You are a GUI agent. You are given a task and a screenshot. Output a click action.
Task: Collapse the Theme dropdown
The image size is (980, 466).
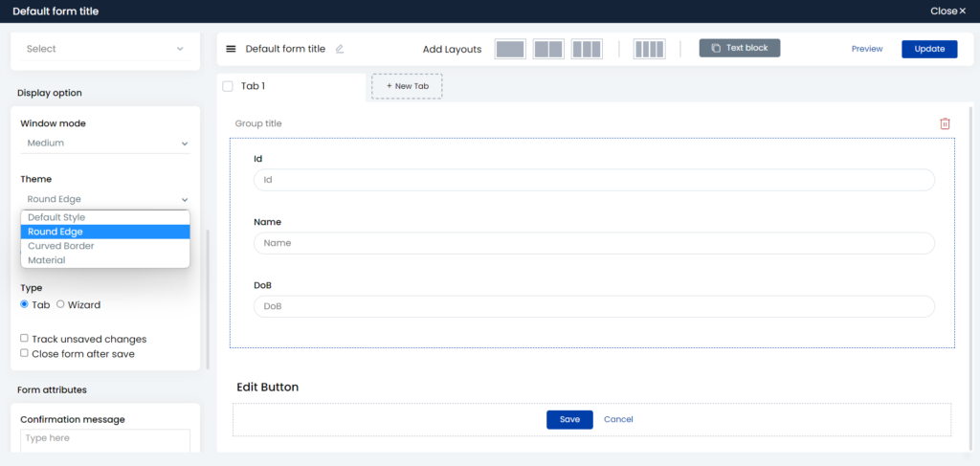105,199
